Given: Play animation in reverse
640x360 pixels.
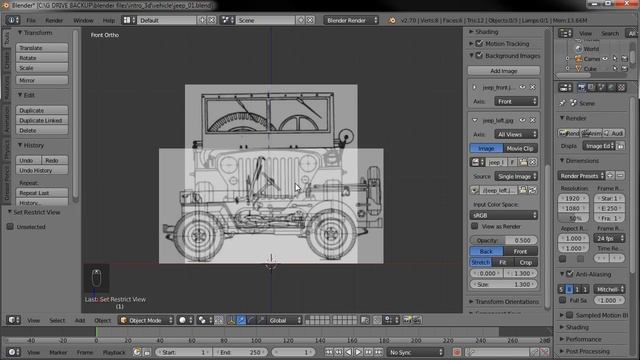Looking at the screenshot, I should tap(349, 352).
